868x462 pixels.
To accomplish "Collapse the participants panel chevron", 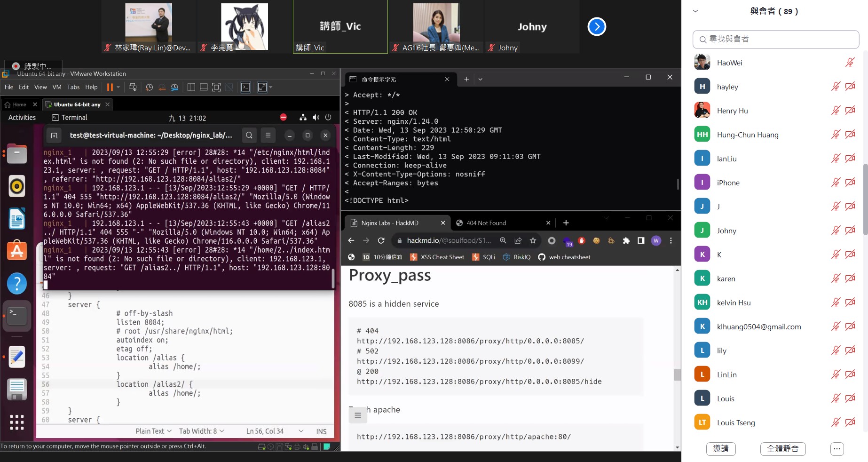I will tap(695, 11).
